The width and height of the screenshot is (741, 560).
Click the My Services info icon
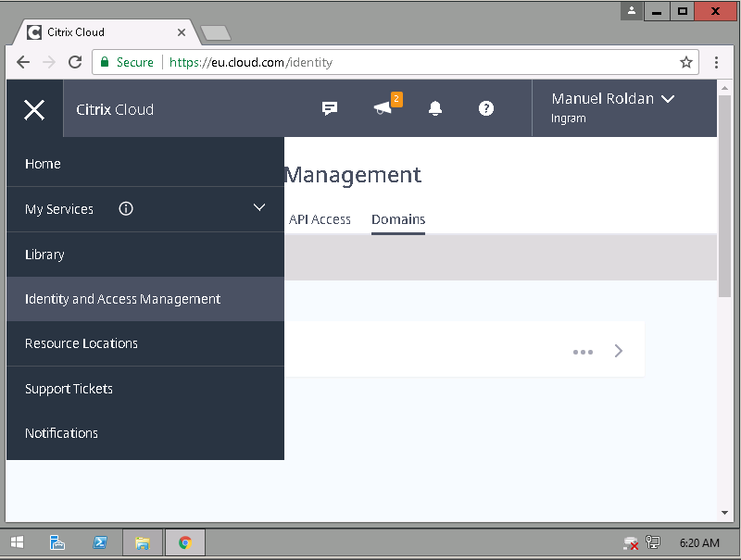coord(126,208)
